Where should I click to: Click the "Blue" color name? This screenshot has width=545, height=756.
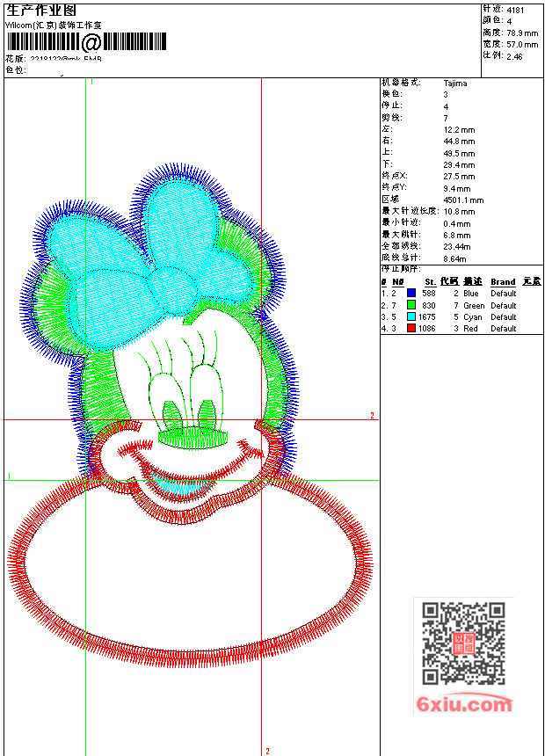[x=471, y=293]
